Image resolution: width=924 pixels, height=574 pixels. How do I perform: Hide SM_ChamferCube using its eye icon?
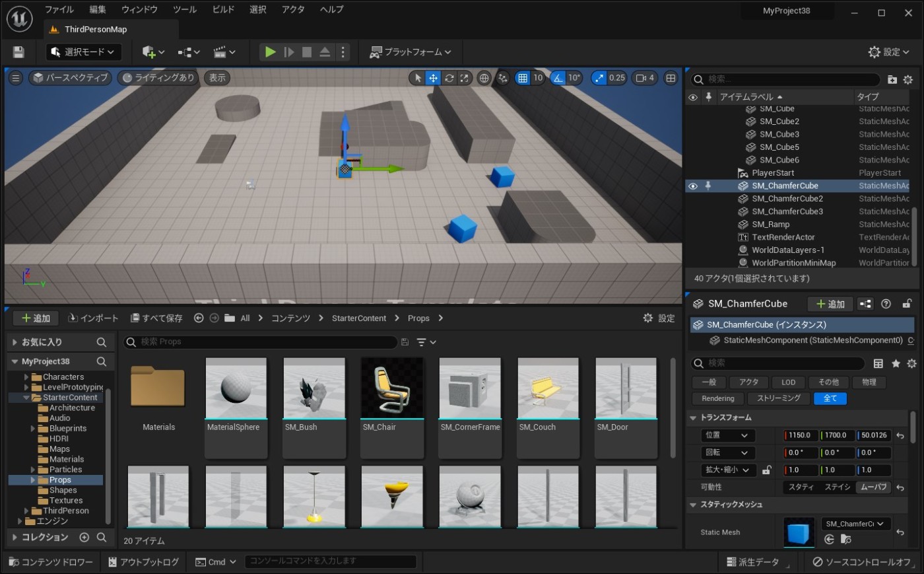pos(693,186)
